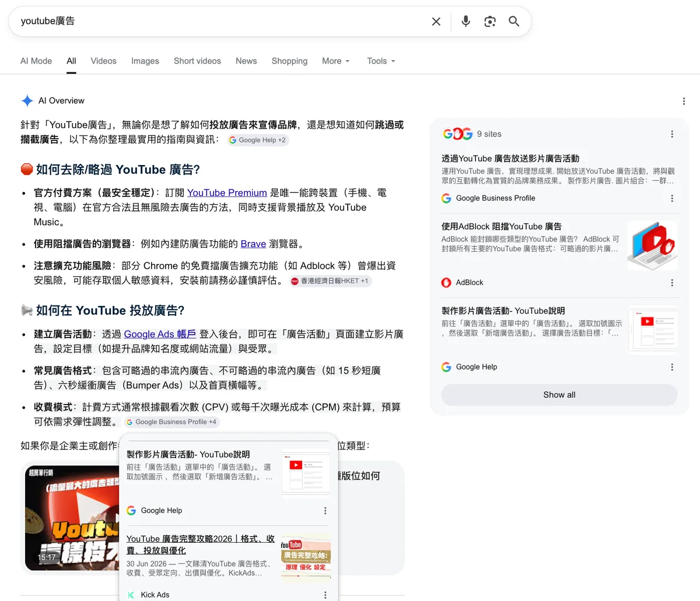Click sidebar Google Help result thumbnail
Image resolution: width=700 pixels, height=601 pixels.
point(653,330)
